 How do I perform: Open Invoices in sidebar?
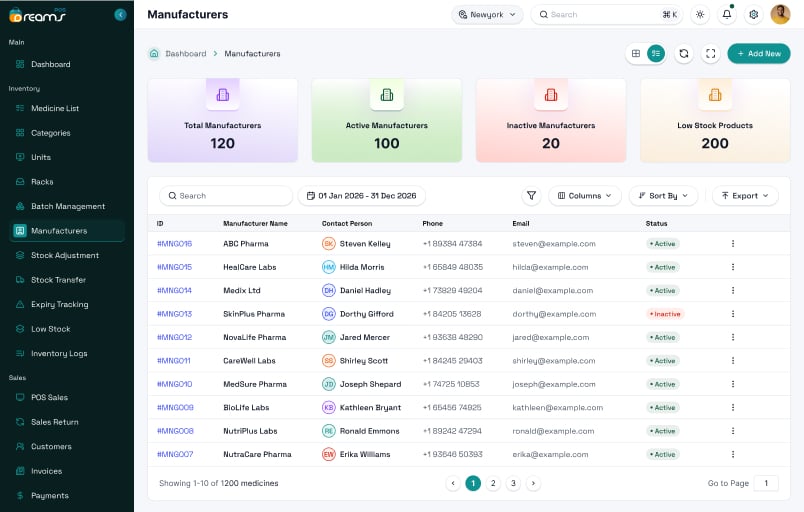tap(67, 471)
